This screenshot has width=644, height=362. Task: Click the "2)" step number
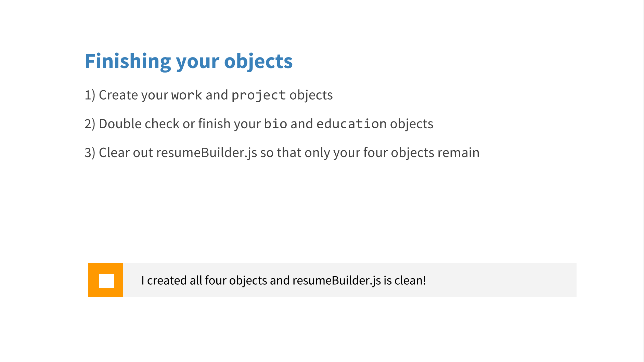coord(90,124)
